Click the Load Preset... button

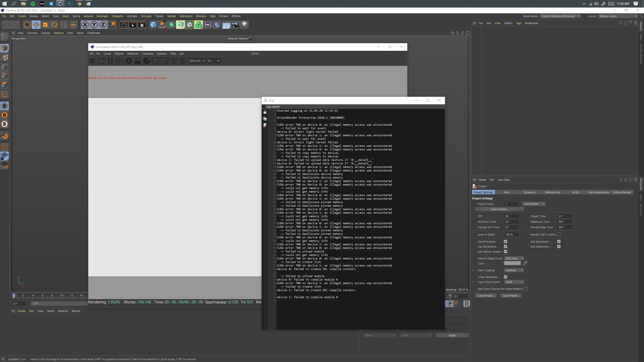click(486, 296)
